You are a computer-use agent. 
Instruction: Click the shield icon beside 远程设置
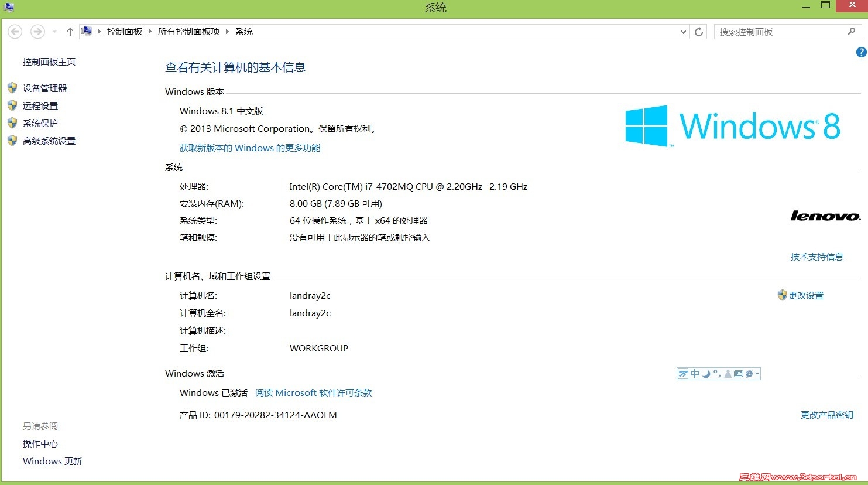point(12,105)
